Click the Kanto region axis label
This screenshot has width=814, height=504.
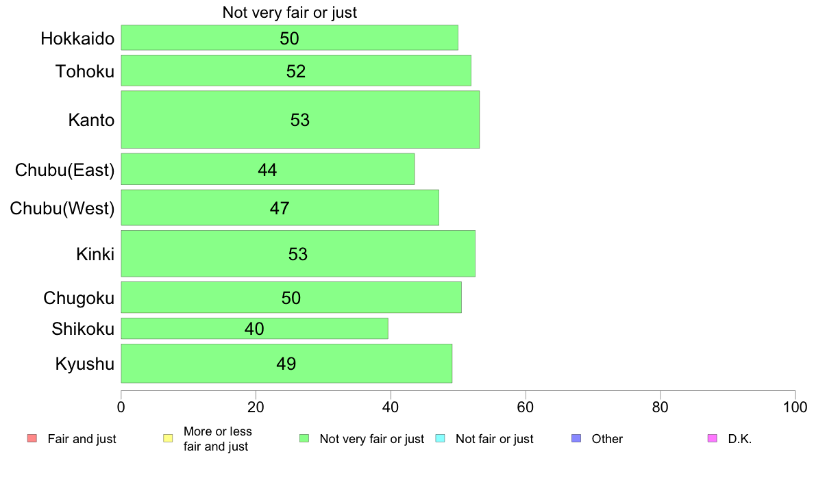pyautogui.click(x=91, y=120)
